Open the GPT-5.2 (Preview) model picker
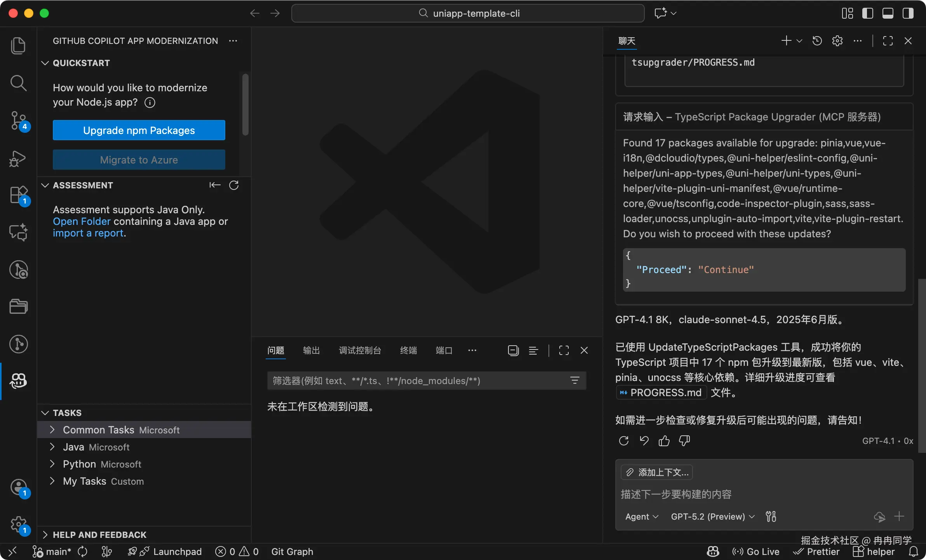926x560 pixels. tap(712, 517)
